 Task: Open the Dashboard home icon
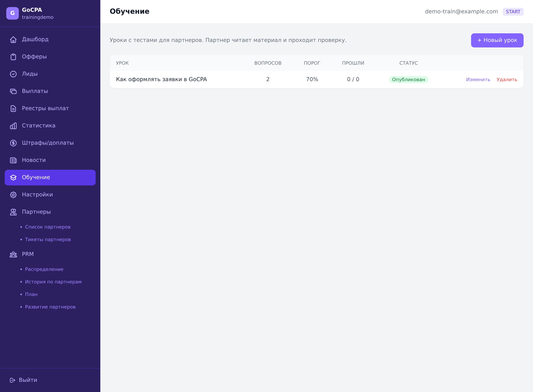pyautogui.click(x=13, y=40)
